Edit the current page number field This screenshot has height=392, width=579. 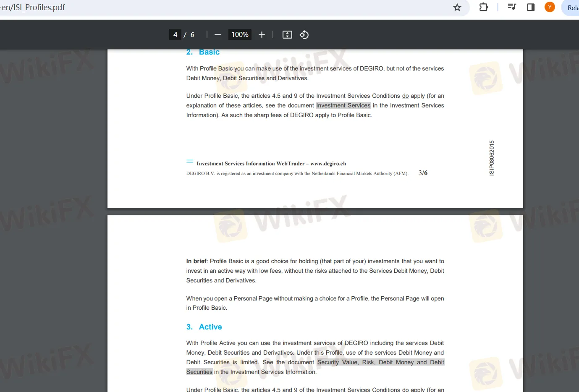coord(175,34)
